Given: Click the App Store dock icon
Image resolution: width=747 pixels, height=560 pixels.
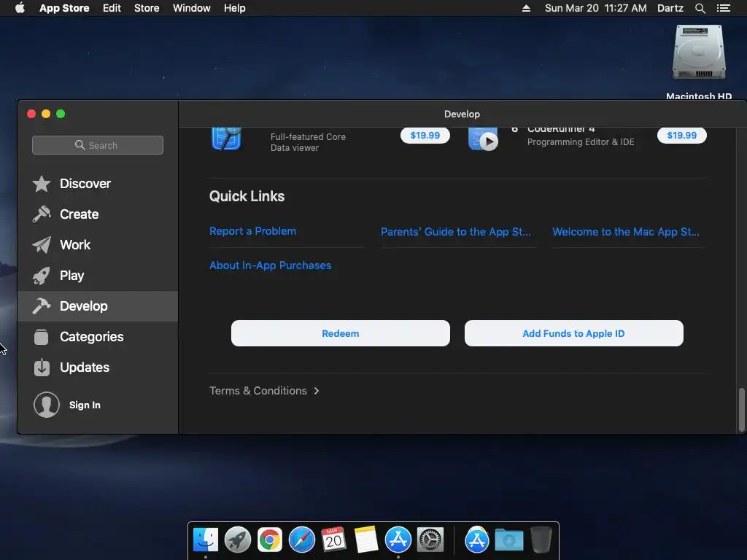Looking at the screenshot, I should point(398,540).
